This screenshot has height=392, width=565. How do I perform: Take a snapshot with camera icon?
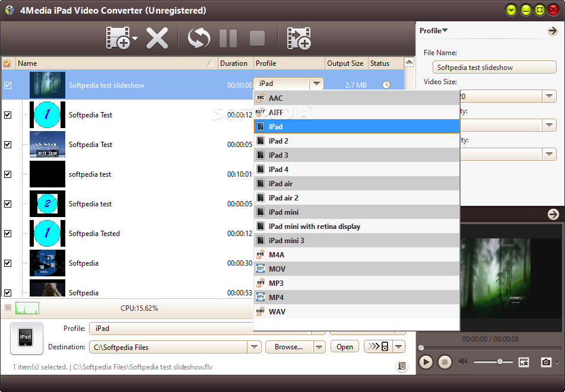coord(546,362)
